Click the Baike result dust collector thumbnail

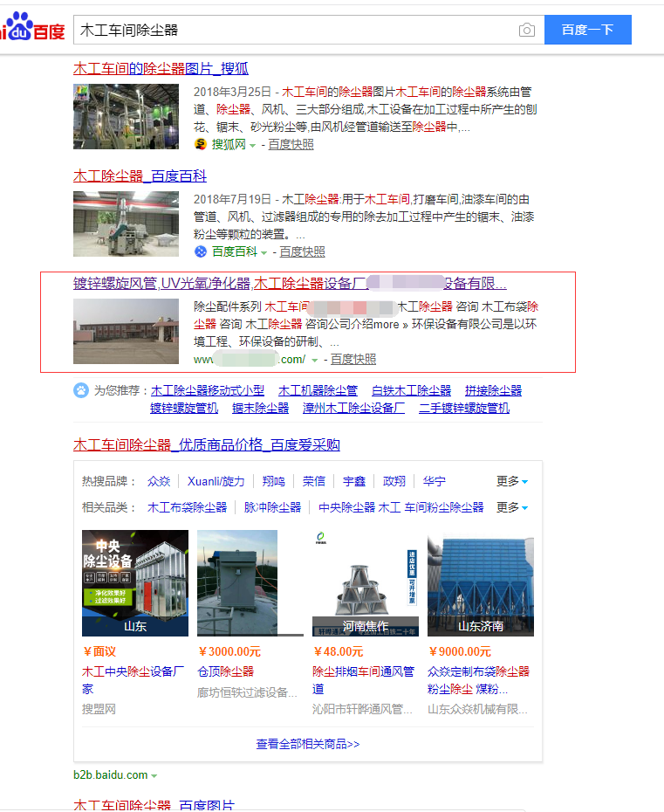pos(126,224)
